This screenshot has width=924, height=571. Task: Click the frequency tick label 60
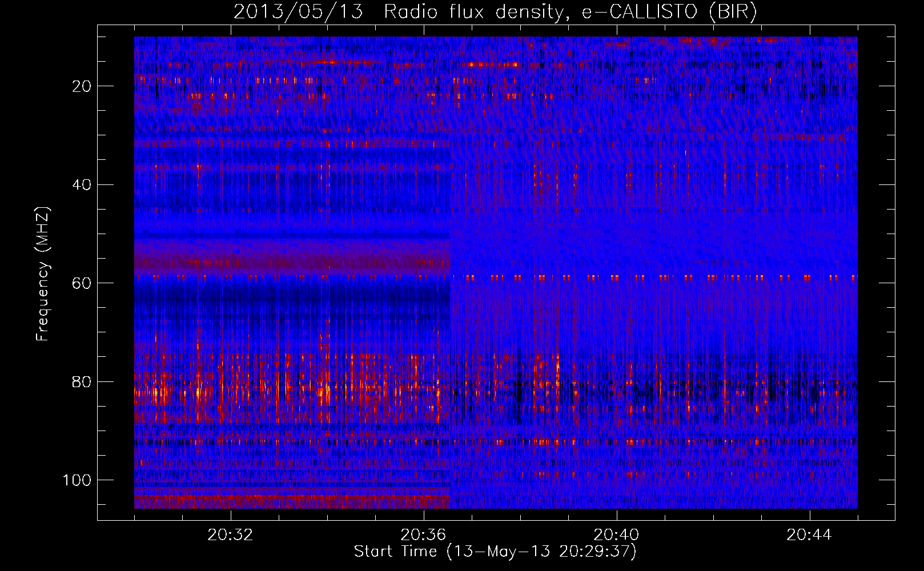pyautogui.click(x=82, y=283)
